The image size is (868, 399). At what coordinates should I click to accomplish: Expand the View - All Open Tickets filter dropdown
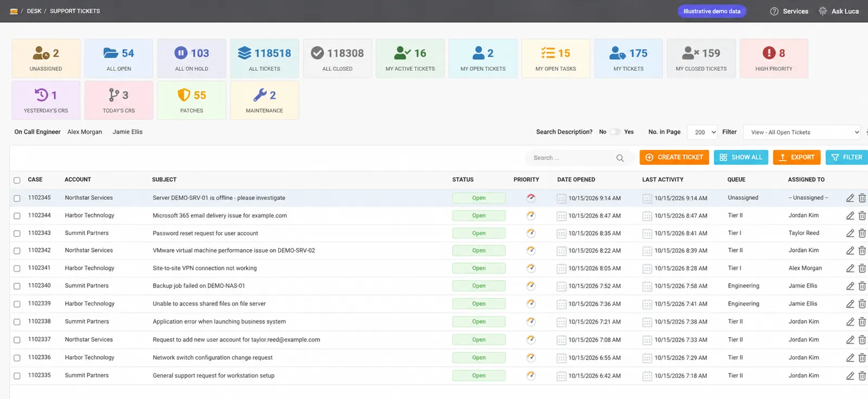(x=802, y=132)
